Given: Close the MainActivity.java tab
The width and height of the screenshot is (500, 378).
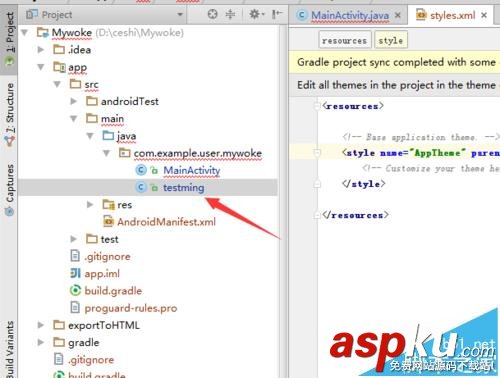Looking at the screenshot, I should pyautogui.click(x=398, y=15).
